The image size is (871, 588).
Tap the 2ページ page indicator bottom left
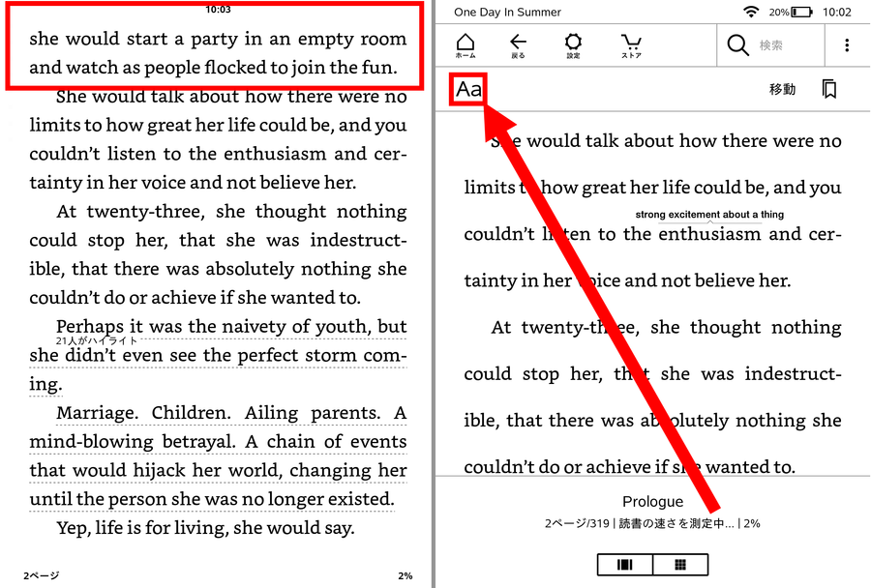coord(41,575)
